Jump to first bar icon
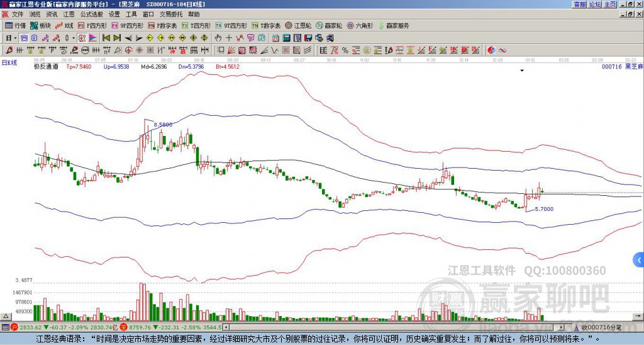Viewport: 644px width, 345px height. (106, 38)
